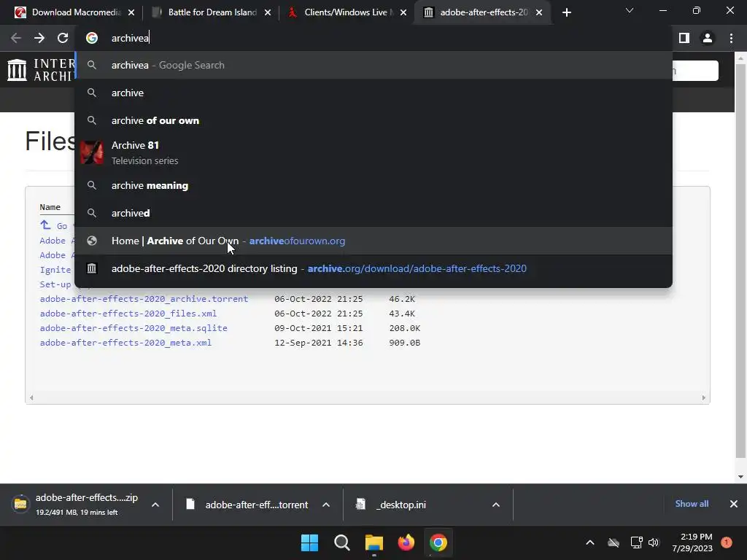Switch to Clients/Windows Live tab
Screen dimensions: 747x560
(347, 12)
